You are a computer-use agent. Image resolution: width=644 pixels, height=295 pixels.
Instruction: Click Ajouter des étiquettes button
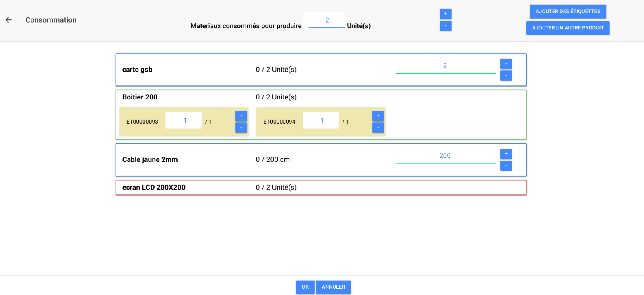point(568,12)
